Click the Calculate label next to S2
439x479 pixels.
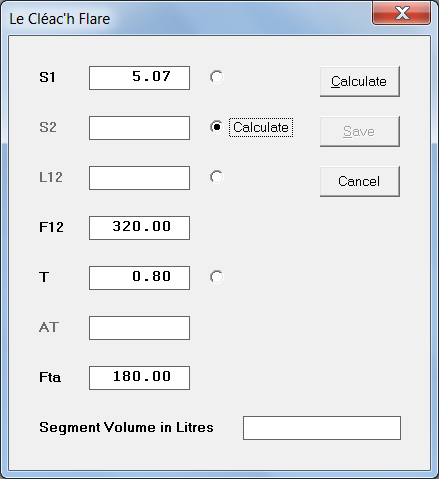point(261,127)
